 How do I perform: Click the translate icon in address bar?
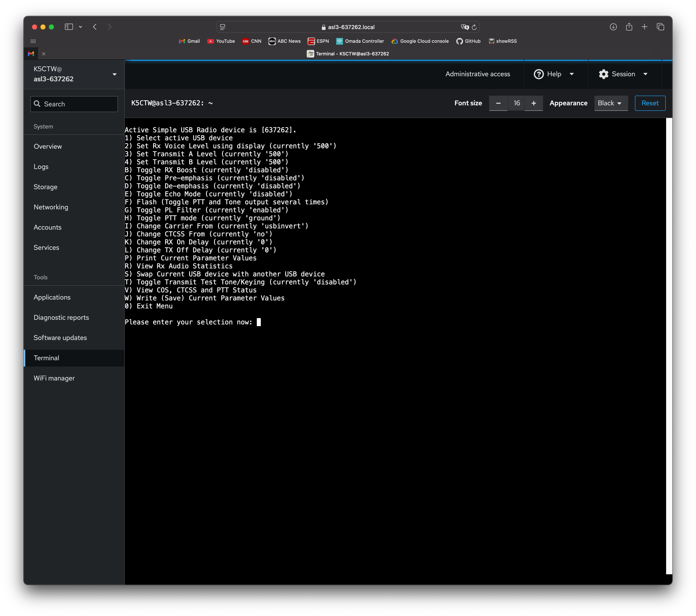coord(464,27)
